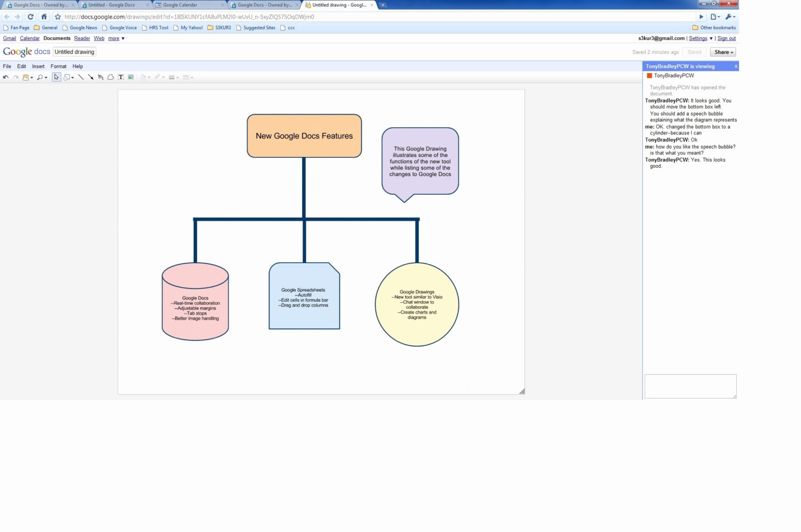Image resolution: width=801 pixels, height=532 pixels.
Task: Open the line width dropdown
Action: 173,77
